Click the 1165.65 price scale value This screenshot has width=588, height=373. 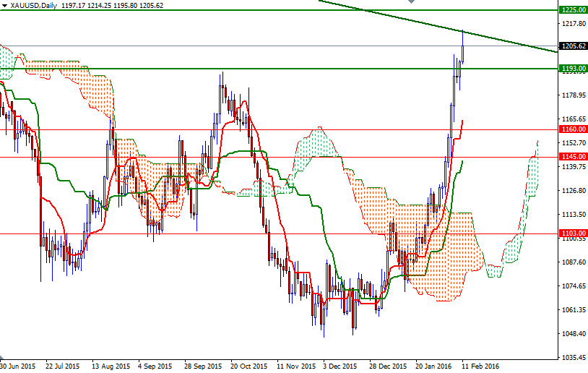tap(574, 119)
